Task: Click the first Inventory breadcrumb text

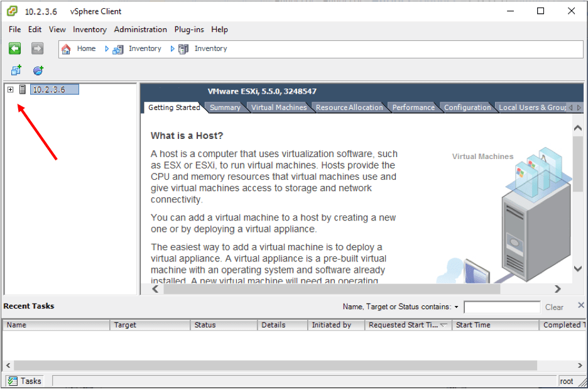Action: click(144, 49)
